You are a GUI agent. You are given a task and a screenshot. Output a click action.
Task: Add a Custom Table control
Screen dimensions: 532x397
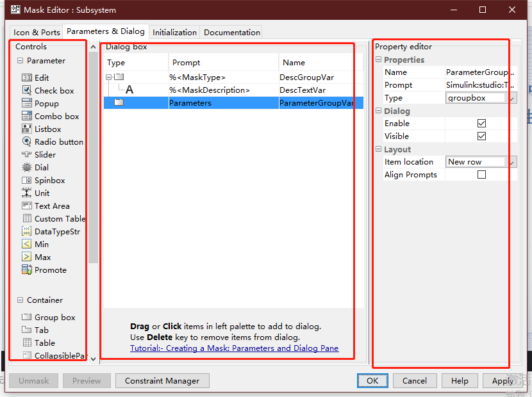(54, 219)
